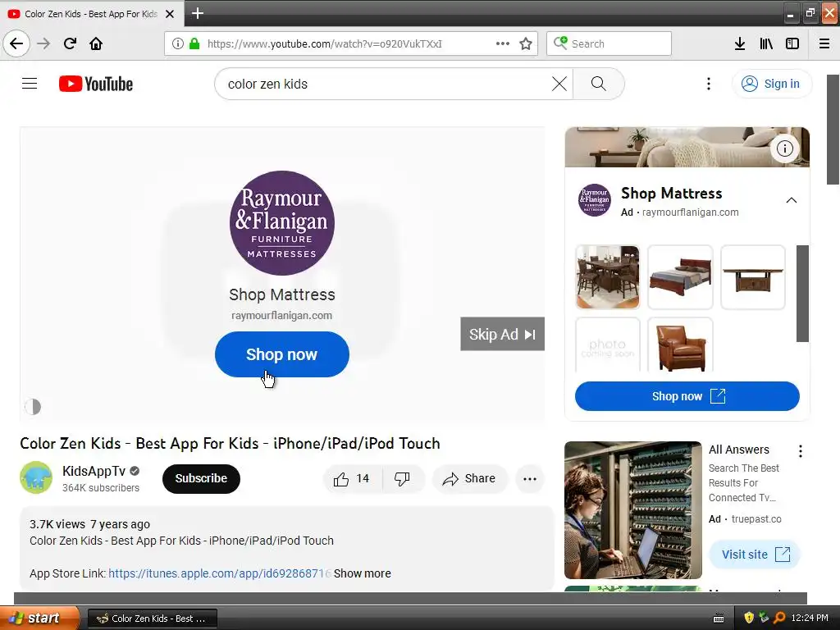Screen dimensions: 840x630
Task: Click Shop now in the sidebar ad panel
Action: [x=687, y=396]
